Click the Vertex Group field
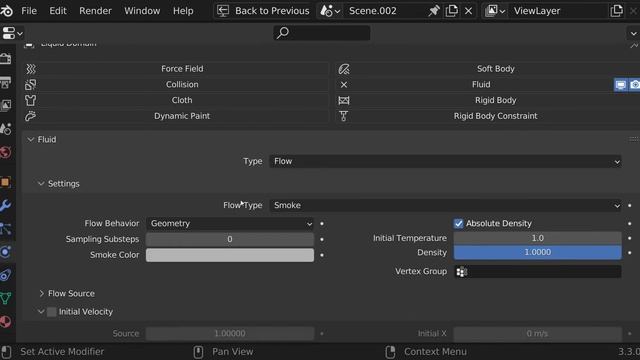The image size is (640, 360). 538,271
